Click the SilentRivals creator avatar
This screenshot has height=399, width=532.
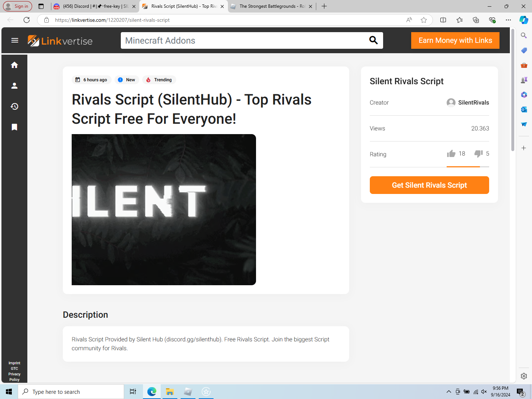tap(451, 103)
